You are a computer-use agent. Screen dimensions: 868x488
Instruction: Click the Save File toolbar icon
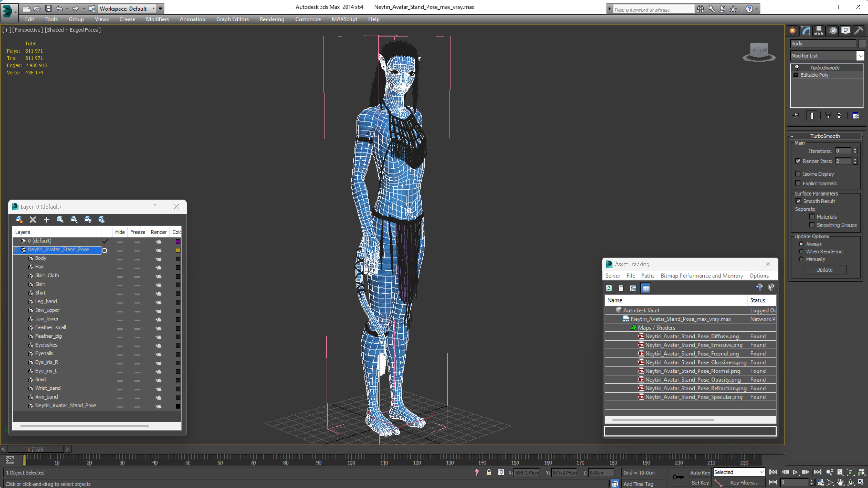pos(48,9)
